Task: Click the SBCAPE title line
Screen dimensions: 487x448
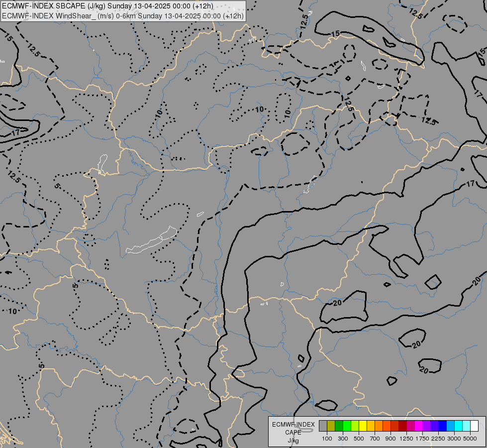Action: pyautogui.click(x=108, y=6)
